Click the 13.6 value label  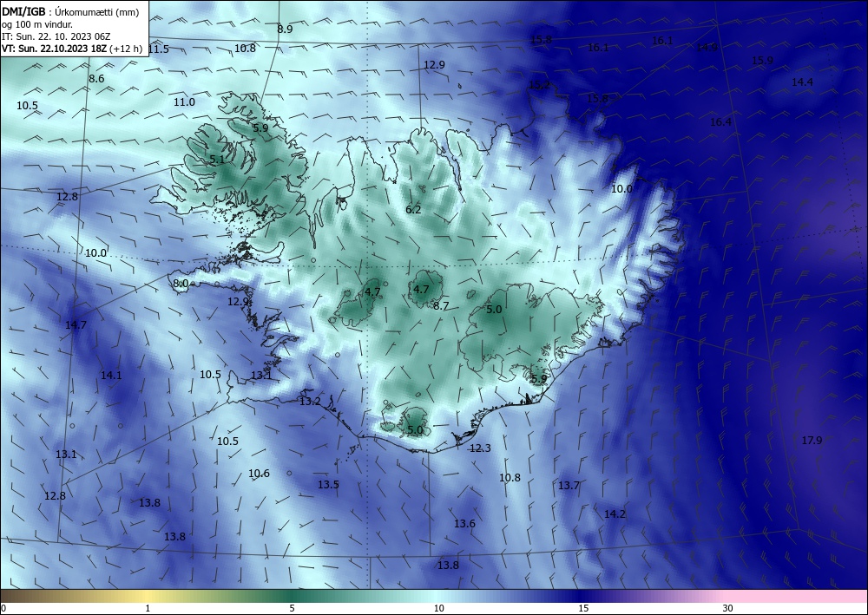click(464, 524)
